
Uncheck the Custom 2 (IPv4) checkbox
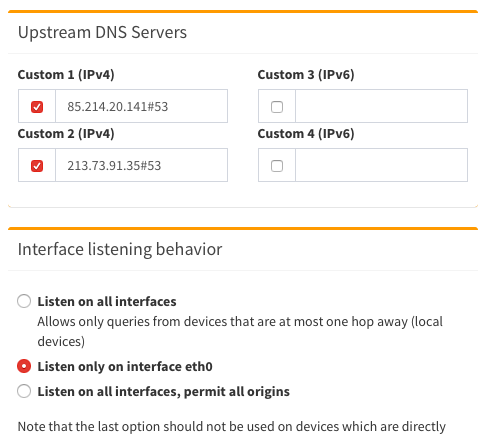point(37,166)
